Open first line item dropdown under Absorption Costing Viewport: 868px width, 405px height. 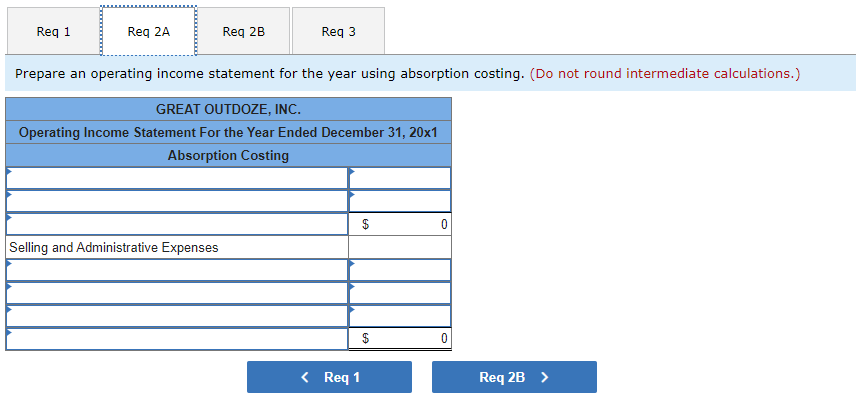[177, 178]
